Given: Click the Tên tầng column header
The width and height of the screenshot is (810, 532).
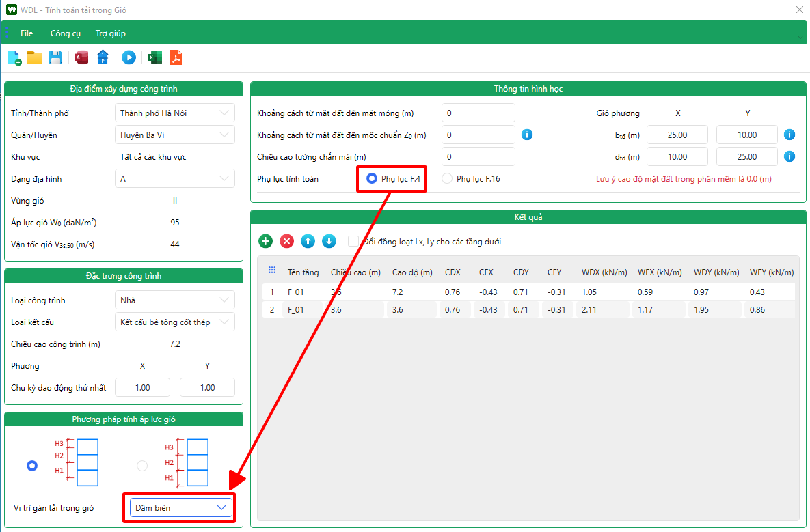Looking at the screenshot, I should click(303, 272).
